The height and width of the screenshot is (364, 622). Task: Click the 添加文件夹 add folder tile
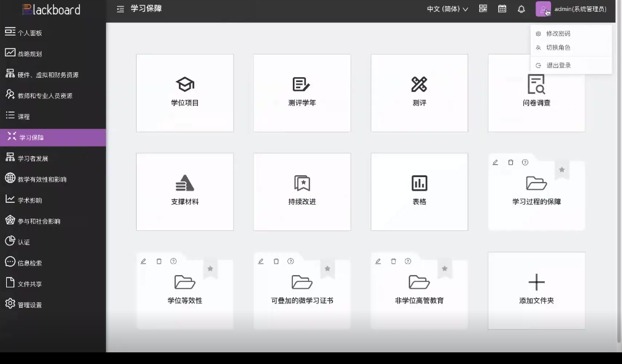point(536,290)
